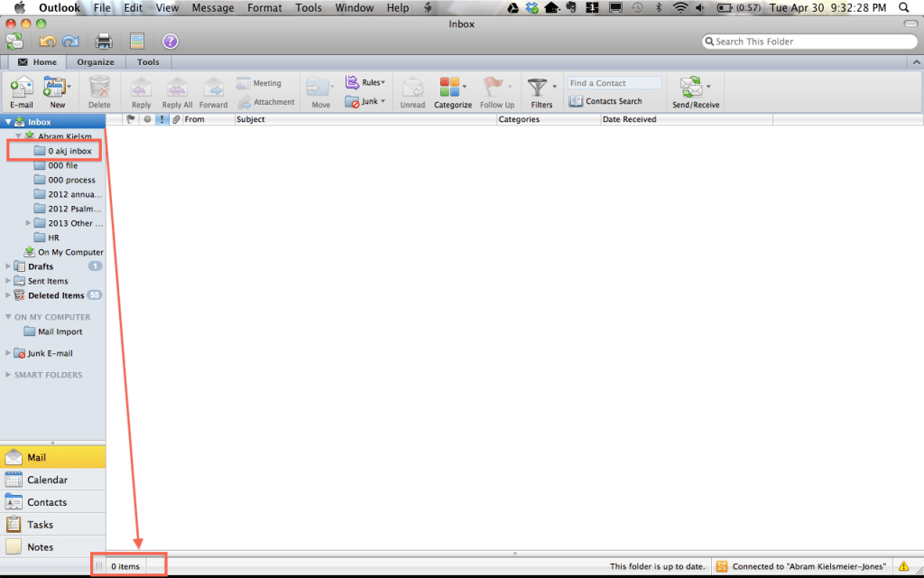Switch to the Organize tab
This screenshot has width=924, height=578.
pos(95,61)
